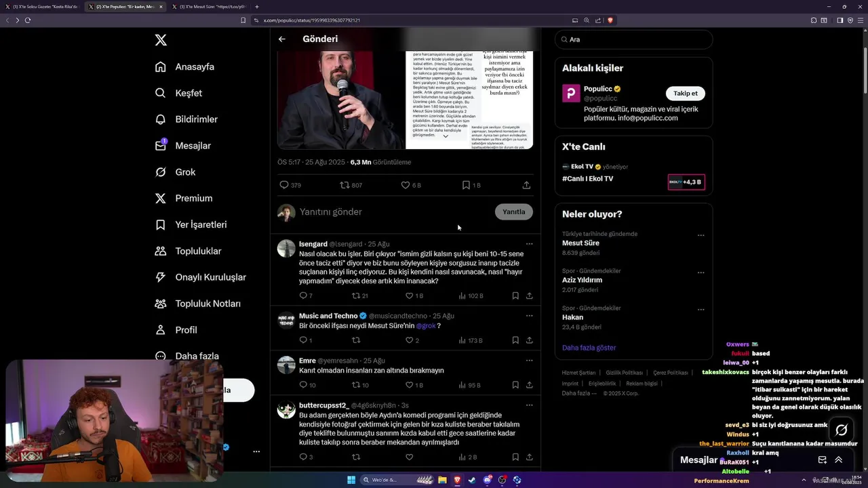This screenshot has width=868, height=488.
Task: Open Isengard's profile avatar
Action: click(x=286, y=248)
